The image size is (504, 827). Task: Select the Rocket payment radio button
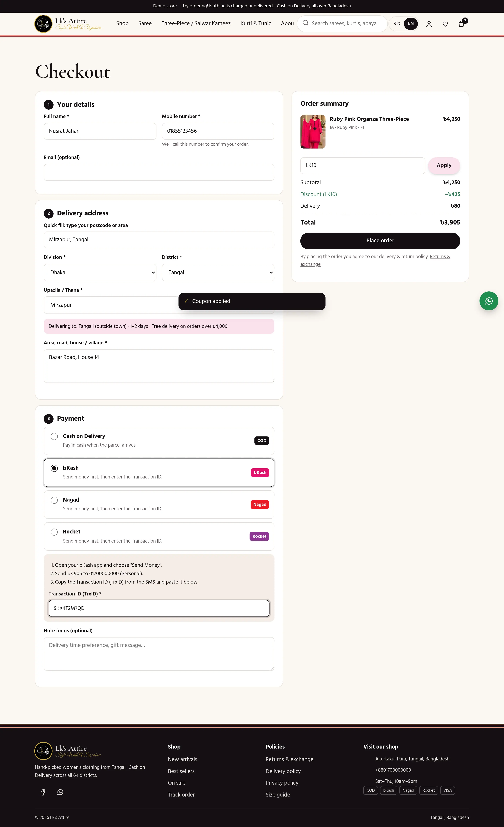[54, 532]
